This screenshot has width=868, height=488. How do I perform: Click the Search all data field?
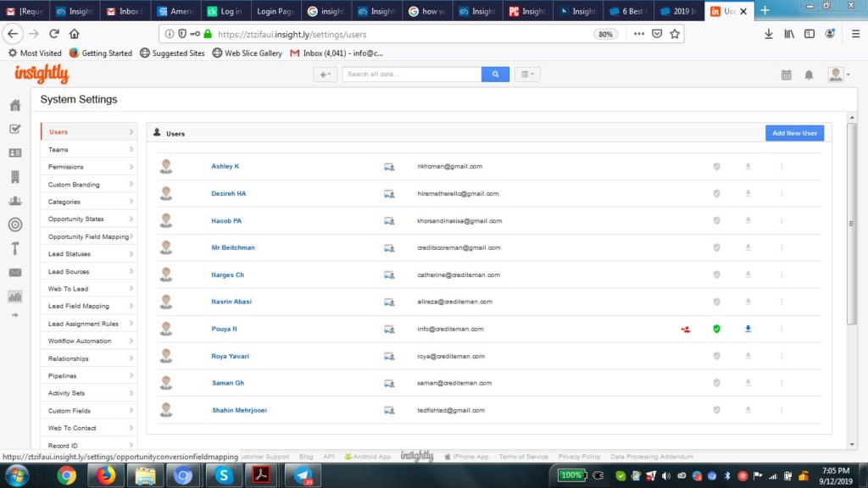click(x=412, y=75)
